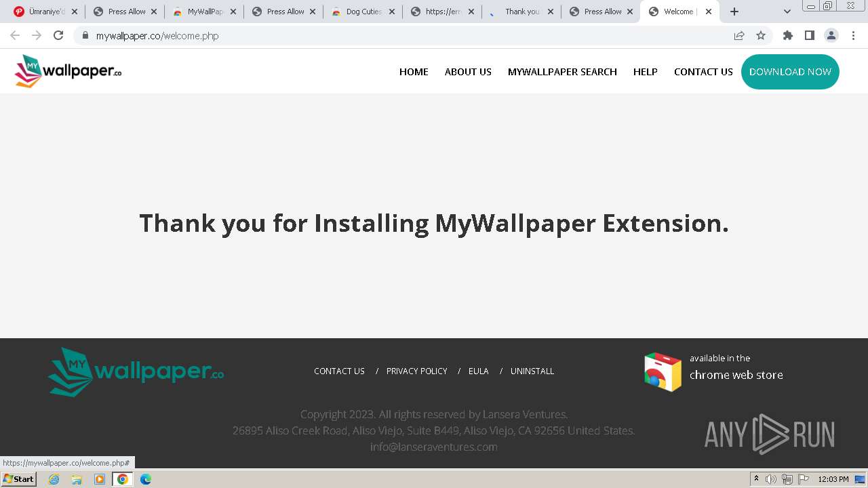Viewport: 868px width, 488px height.
Task: Open Microsoft Edge from taskbar
Action: pyautogui.click(x=146, y=479)
